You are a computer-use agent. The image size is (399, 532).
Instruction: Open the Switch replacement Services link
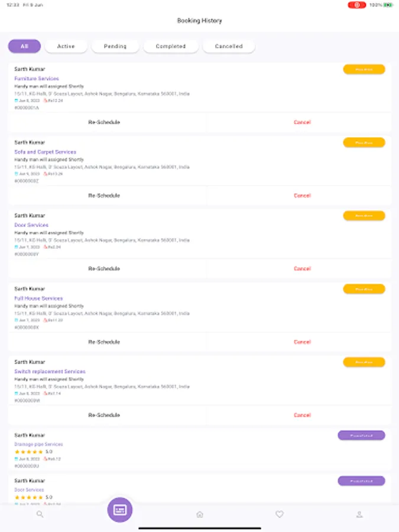click(50, 372)
